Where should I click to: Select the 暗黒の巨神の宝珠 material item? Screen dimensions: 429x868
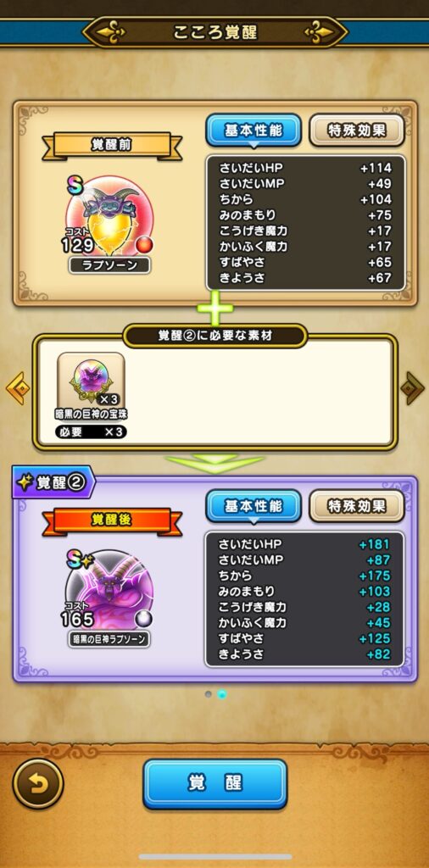pos(92,380)
